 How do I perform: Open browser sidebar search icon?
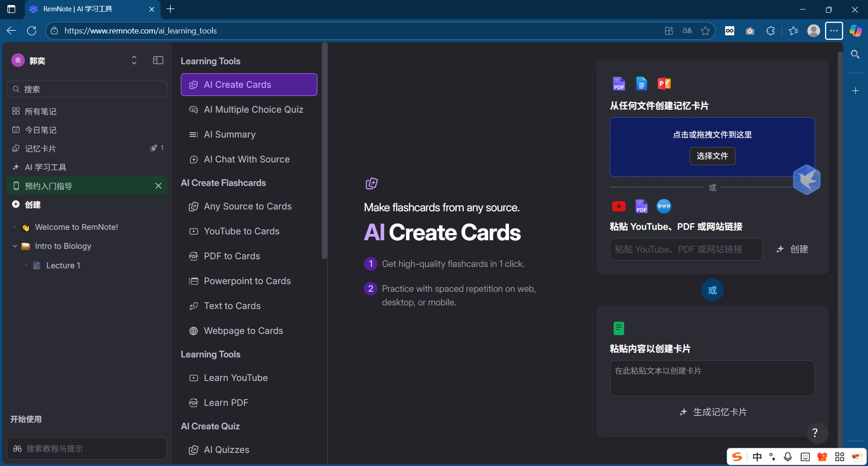coord(855,55)
